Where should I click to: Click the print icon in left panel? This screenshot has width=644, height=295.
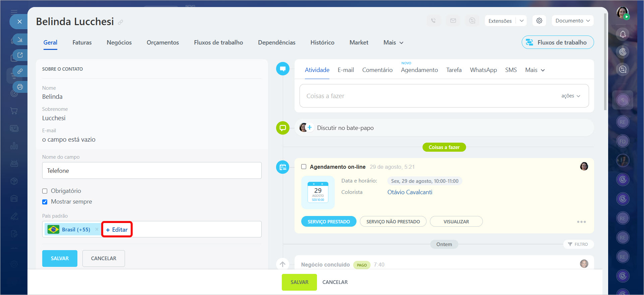click(x=20, y=87)
